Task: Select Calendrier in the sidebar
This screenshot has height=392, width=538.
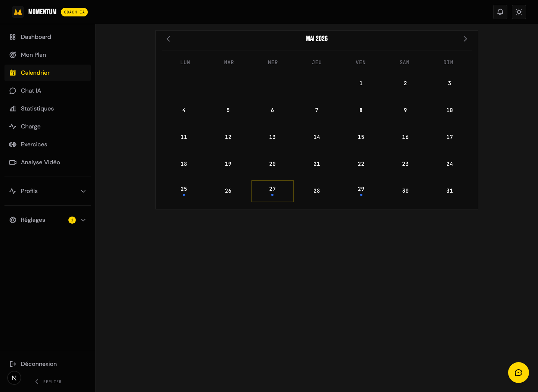Action: click(x=47, y=73)
